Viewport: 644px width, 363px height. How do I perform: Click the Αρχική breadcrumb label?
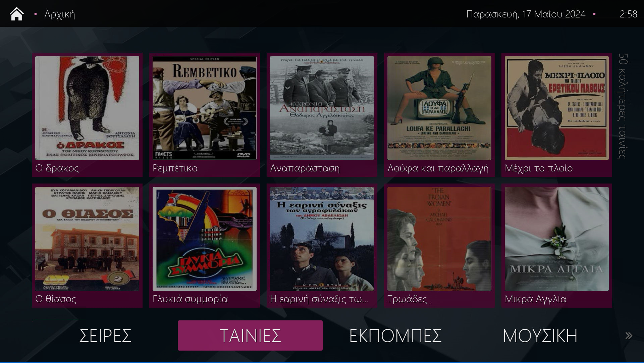click(x=60, y=14)
